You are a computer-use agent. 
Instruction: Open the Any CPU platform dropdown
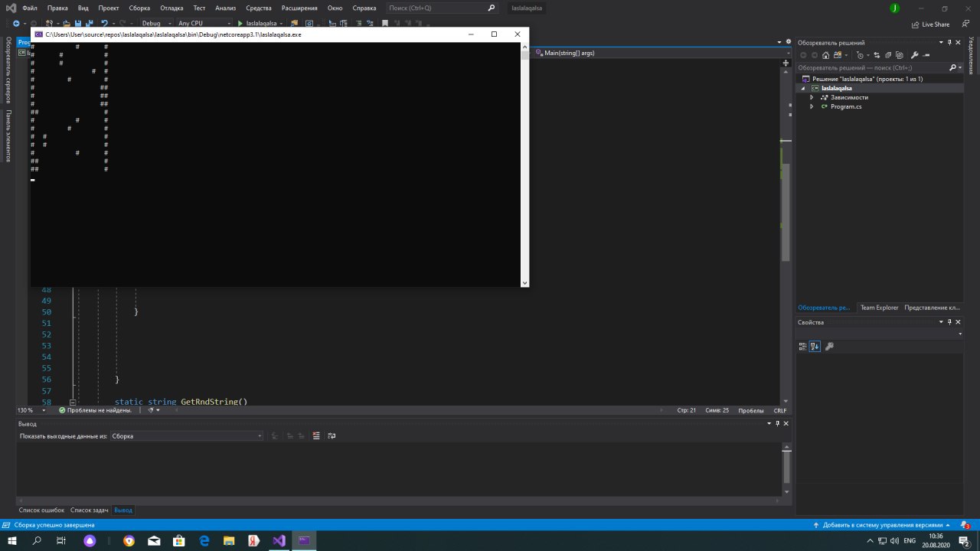coord(204,24)
